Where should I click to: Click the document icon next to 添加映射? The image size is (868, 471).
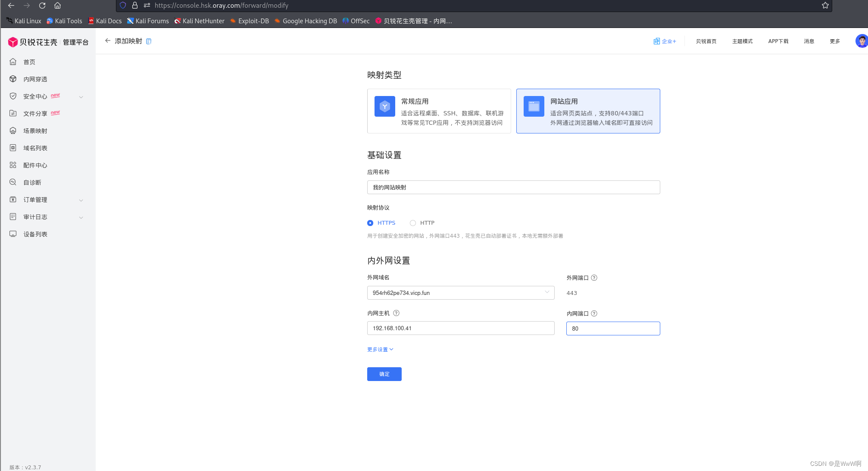(x=149, y=41)
